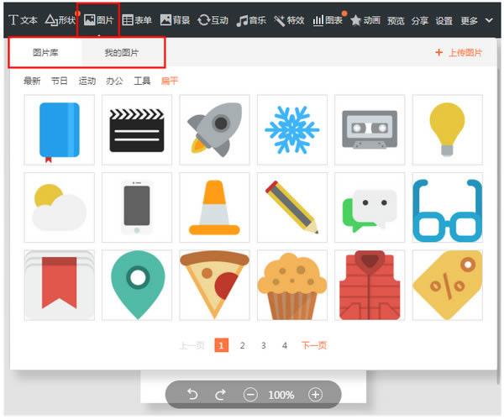Expand the 更多 dropdown menu
Image resolution: width=504 pixels, height=420 pixels.
point(476,20)
